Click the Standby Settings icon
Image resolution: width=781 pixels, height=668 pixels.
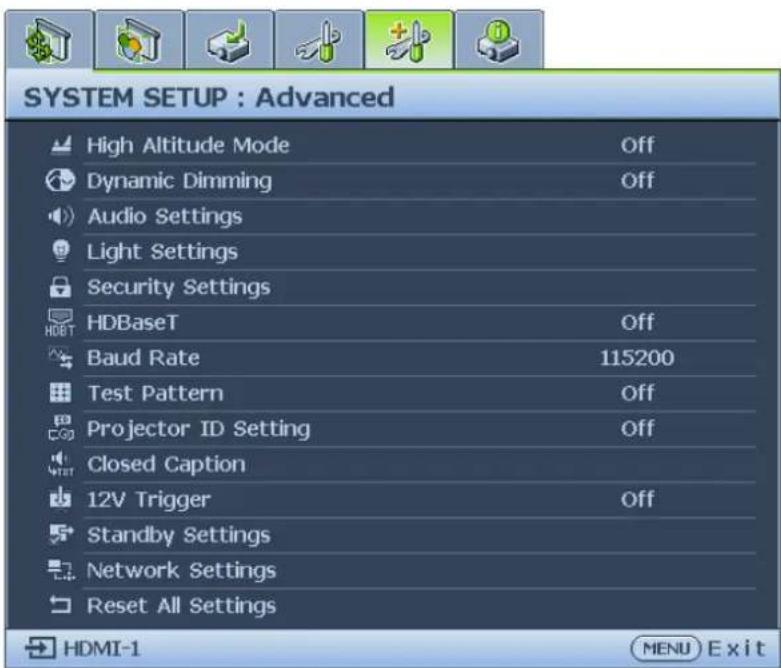click(61, 534)
